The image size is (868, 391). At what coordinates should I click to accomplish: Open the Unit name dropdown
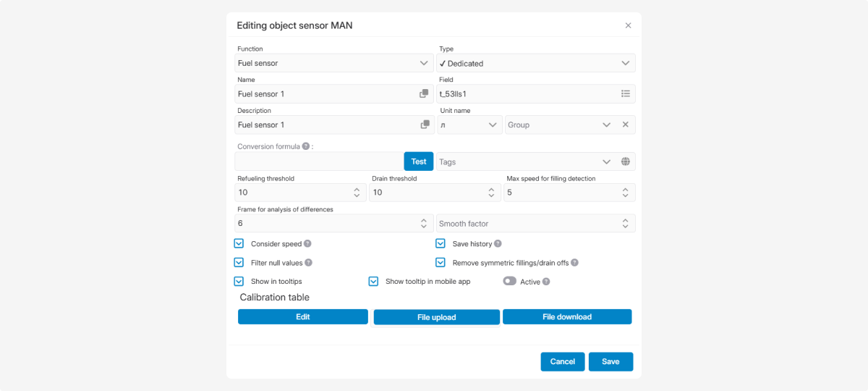pos(469,125)
